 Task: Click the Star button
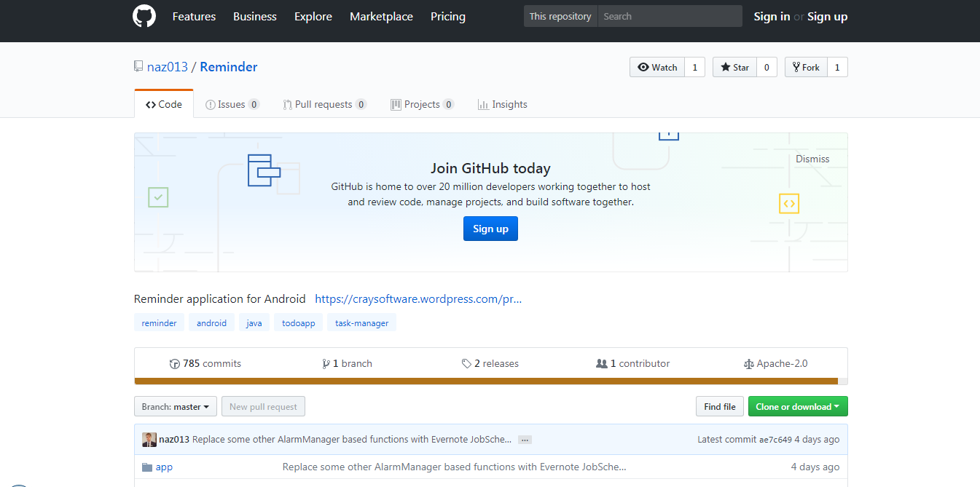tap(734, 67)
